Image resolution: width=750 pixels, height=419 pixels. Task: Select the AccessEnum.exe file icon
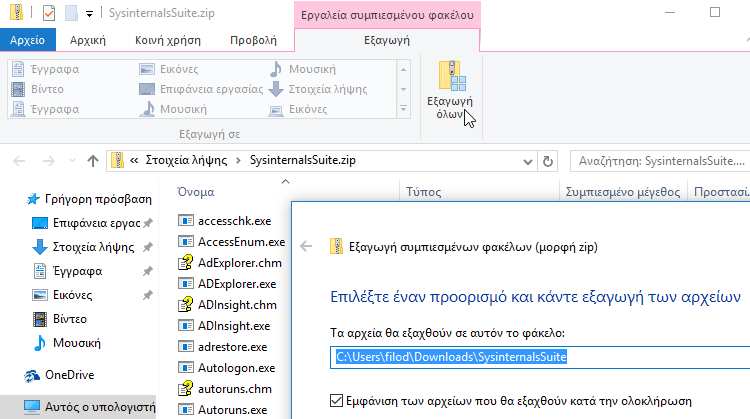click(x=186, y=242)
